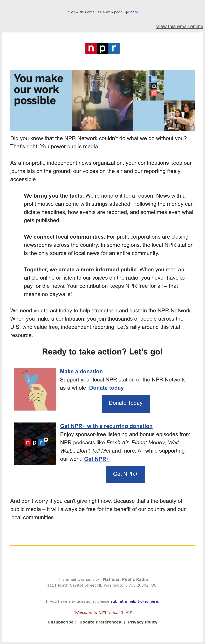Open the 'Make a donation' heading link
The image size is (205, 644).
pos(81,371)
